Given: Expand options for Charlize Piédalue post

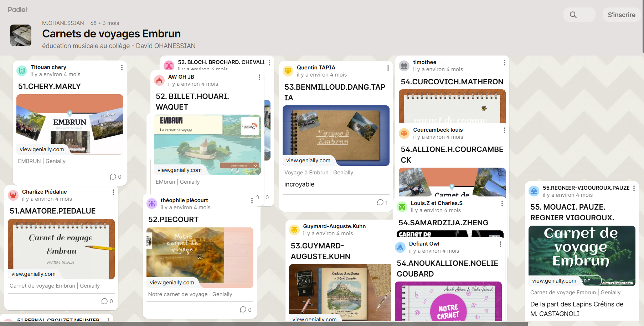Looking at the screenshot, I should click(113, 192).
